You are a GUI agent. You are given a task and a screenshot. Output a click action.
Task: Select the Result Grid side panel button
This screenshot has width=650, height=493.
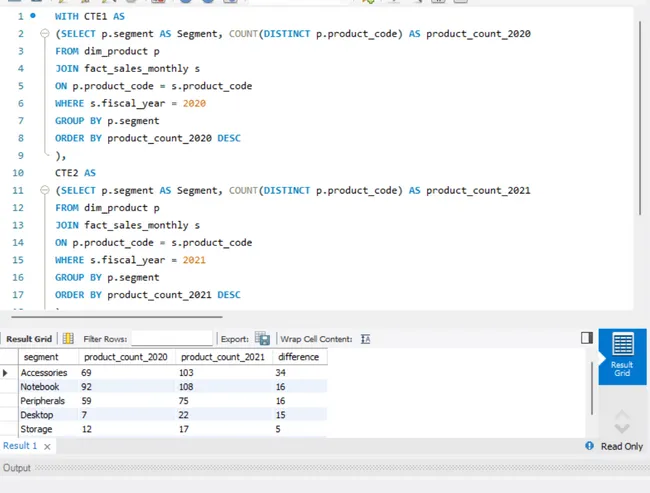622,357
